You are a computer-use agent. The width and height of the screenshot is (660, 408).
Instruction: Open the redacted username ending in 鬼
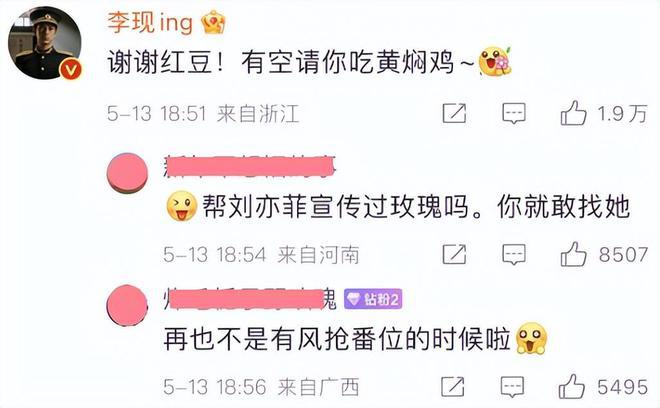coord(250,299)
